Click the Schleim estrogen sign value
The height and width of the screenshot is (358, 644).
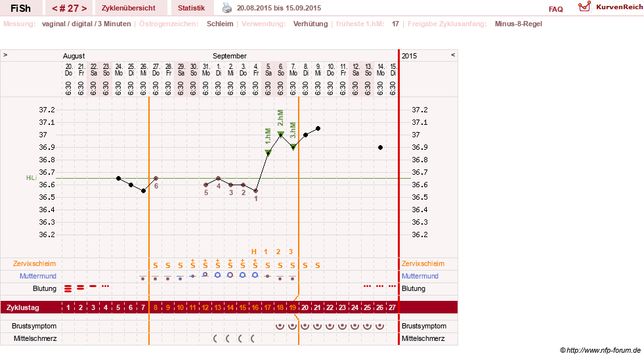click(220, 24)
